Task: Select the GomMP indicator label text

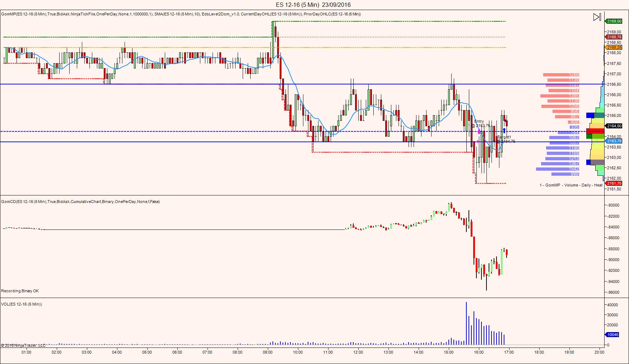Action: point(181,14)
